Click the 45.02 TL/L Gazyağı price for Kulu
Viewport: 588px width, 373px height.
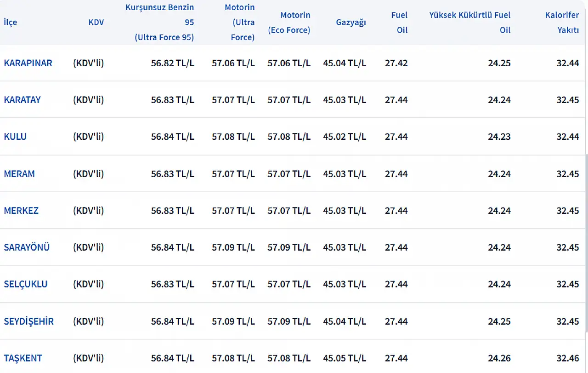coord(345,137)
